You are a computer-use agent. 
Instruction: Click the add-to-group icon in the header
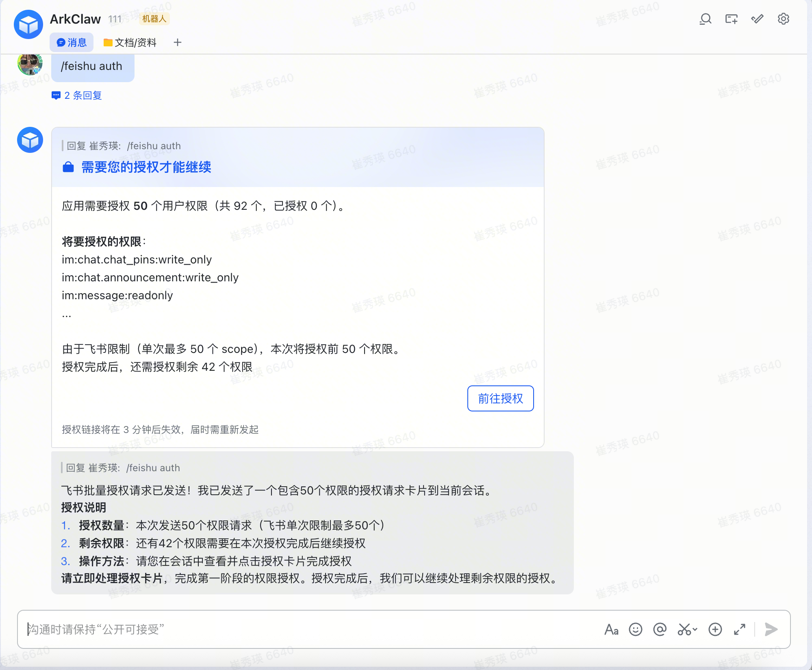point(731,19)
